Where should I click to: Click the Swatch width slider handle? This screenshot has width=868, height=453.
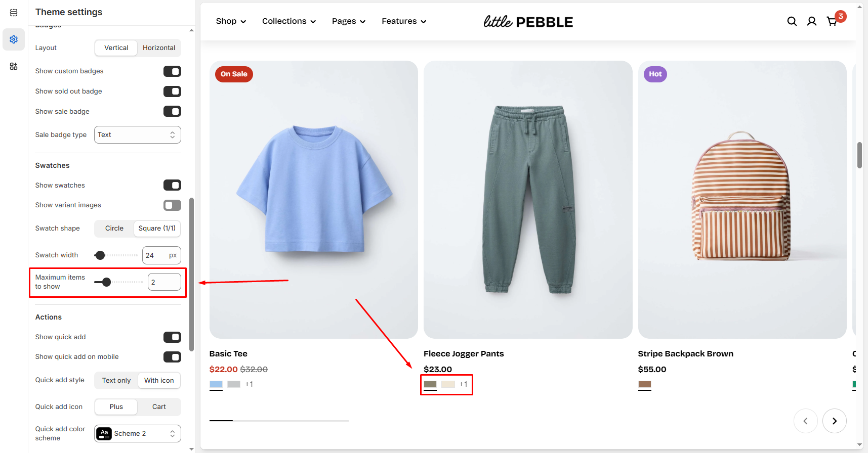point(100,255)
